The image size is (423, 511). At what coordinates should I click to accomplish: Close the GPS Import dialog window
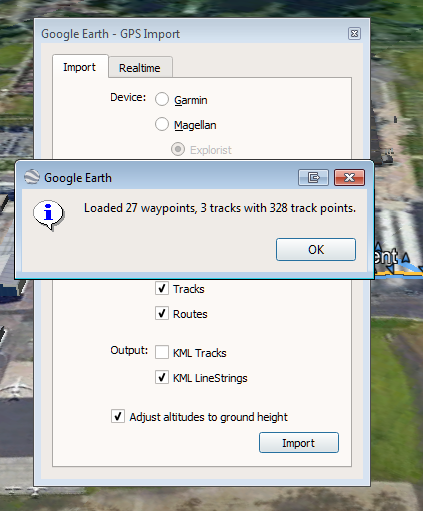[354, 34]
